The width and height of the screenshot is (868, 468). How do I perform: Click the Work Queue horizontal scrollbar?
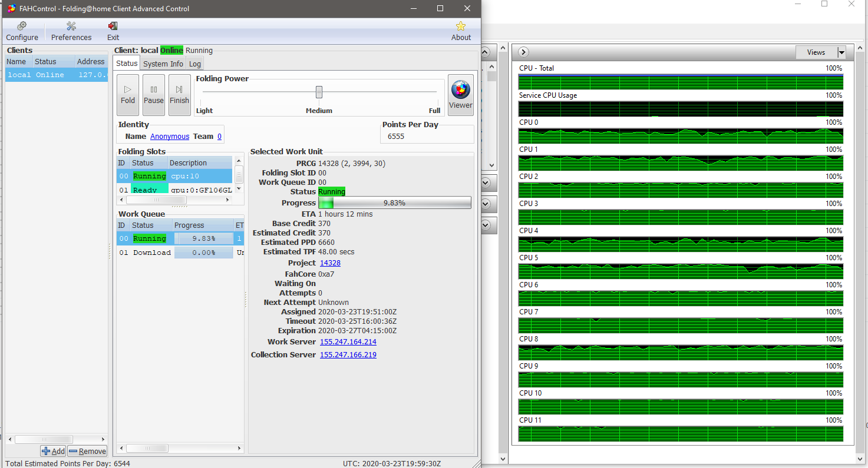tap(180, 448)
